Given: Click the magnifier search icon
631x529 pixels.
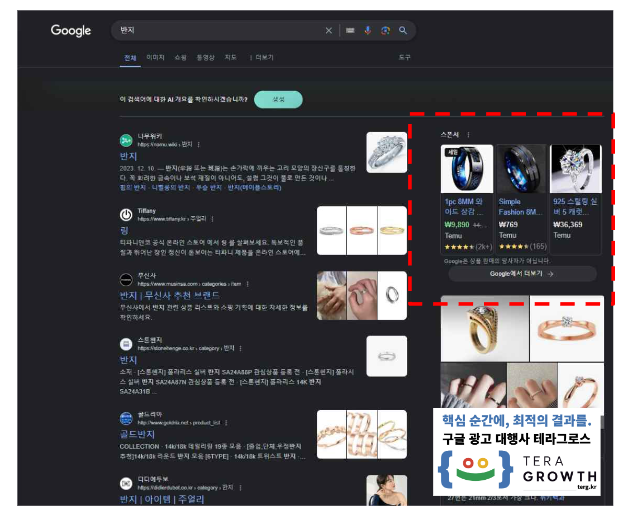Looking at the screenshot, I should (x=403, y=31).
